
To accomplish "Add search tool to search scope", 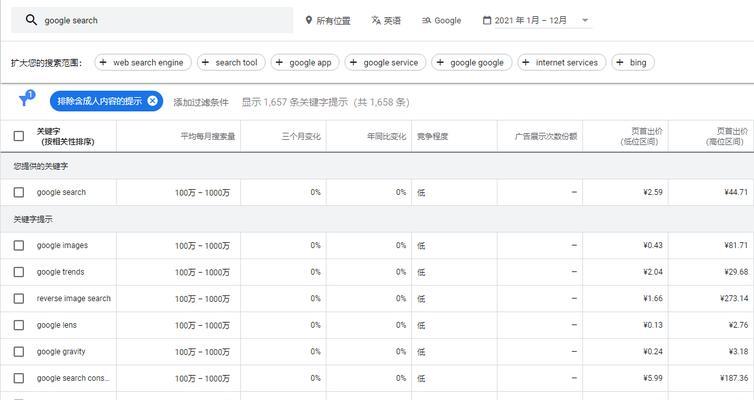I will 231,62.
